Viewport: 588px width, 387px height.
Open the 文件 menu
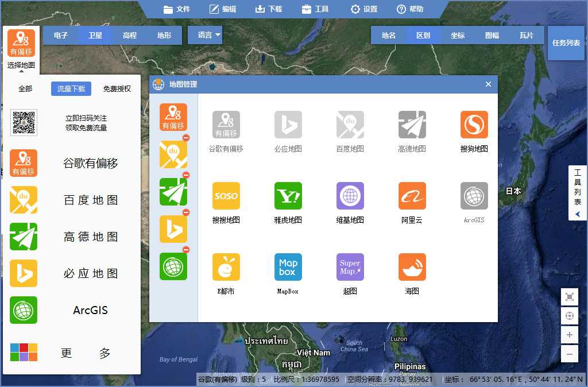(177, 9)
